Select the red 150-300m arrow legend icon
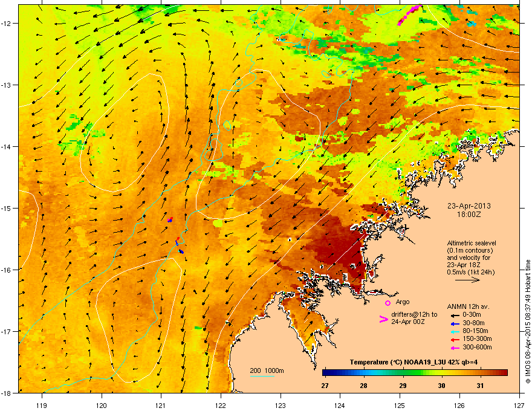The height and width of the screenshot is (411, 532). pyautogui.click(x=455, y=340)
